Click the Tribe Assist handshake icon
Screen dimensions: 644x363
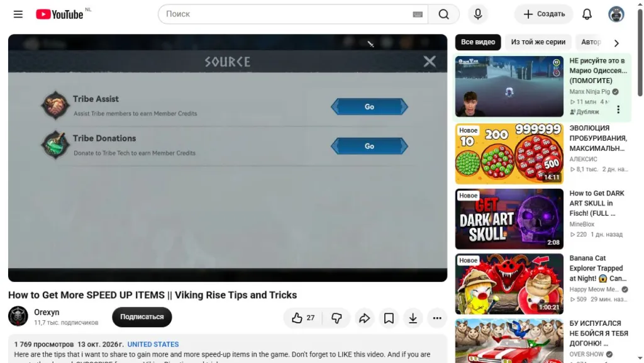(x=55, y=106)
